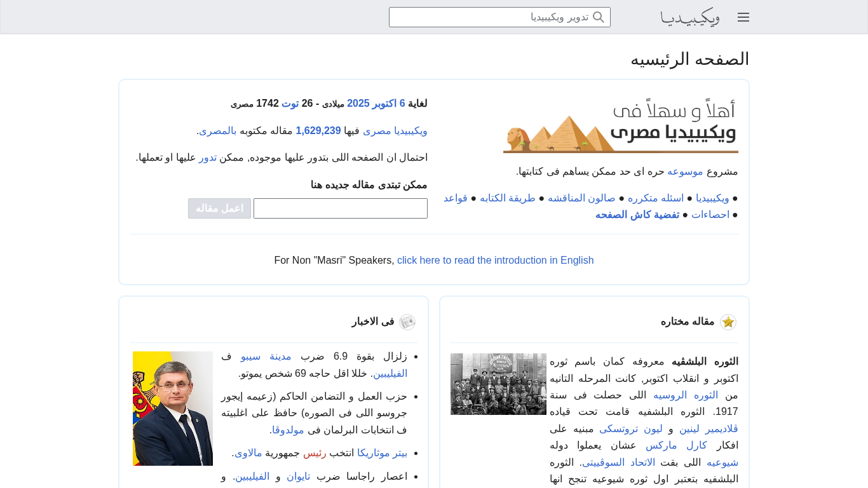Click the تدور search link
Viewport: 868px width, 488px height.
(208, 158)
